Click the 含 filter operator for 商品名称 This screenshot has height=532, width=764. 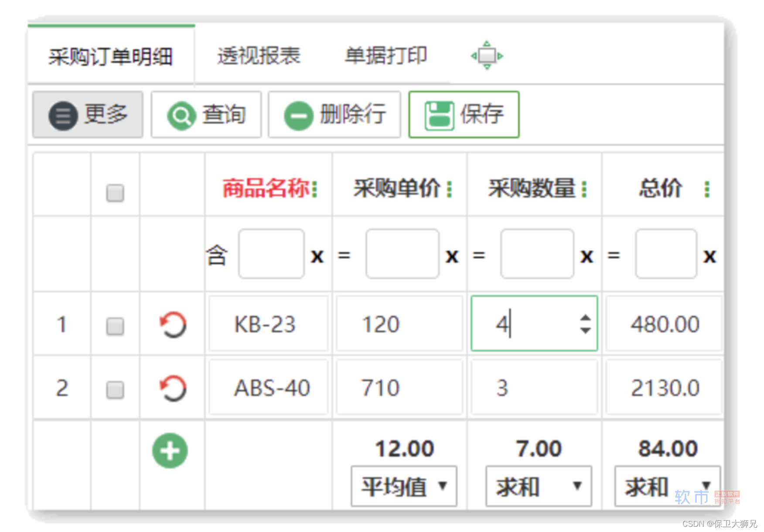217,255
